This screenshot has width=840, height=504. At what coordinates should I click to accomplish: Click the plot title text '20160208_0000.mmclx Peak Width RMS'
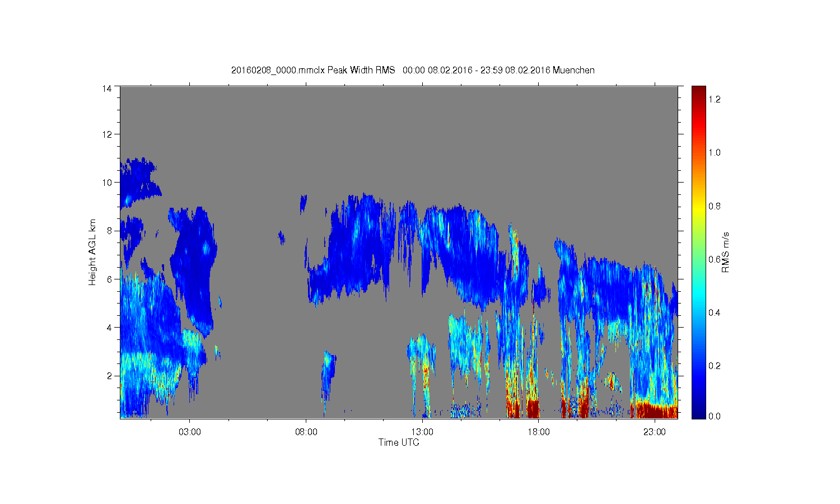click(313, 70)
